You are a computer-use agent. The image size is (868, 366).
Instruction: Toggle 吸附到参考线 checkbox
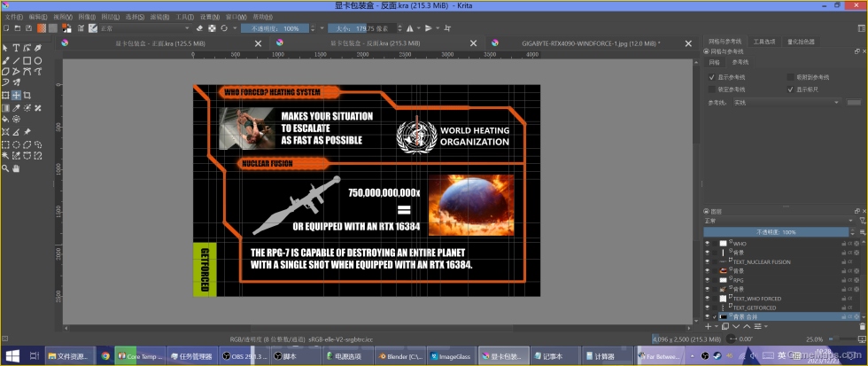click(x=790, y=77)
